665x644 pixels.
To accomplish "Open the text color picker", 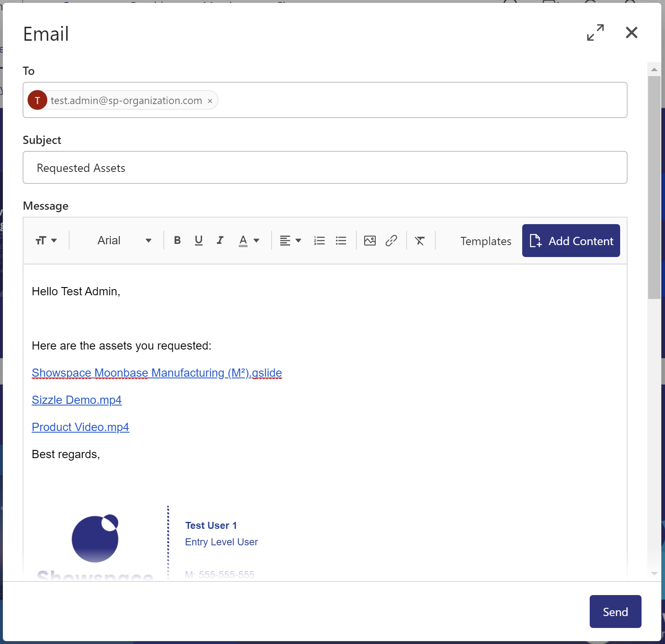I will tap(249, 241).
